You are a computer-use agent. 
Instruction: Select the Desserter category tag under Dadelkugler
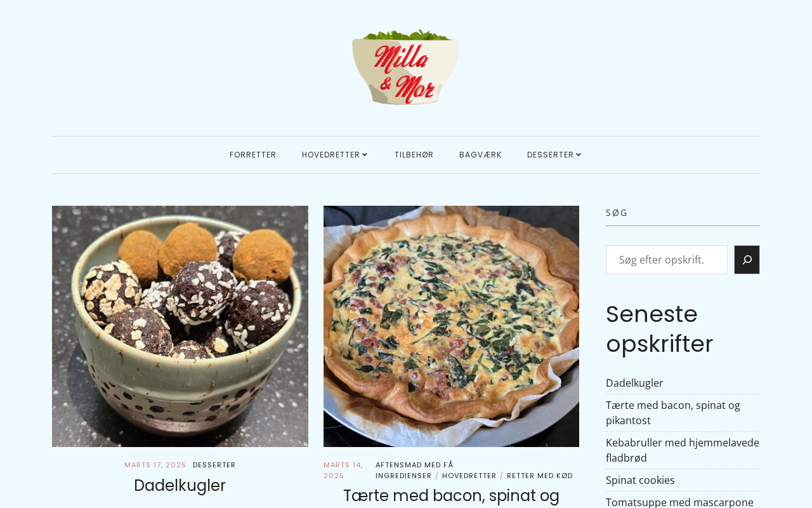[214, 465]
